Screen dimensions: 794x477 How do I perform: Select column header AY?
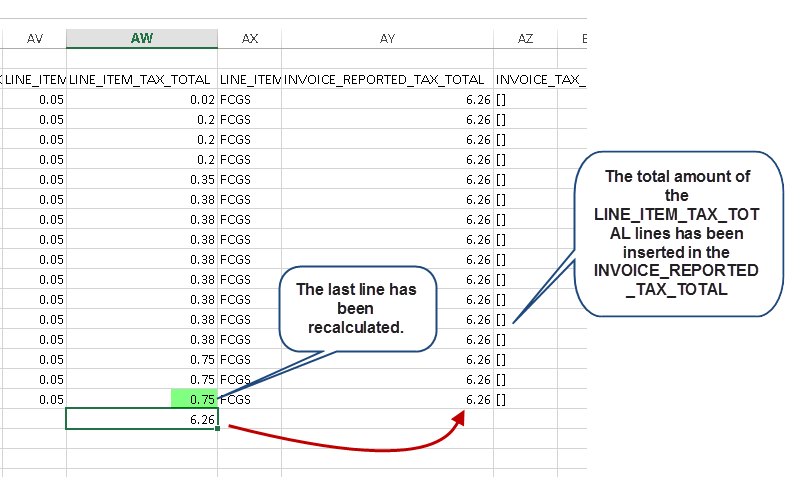click(x=387, y=38)
